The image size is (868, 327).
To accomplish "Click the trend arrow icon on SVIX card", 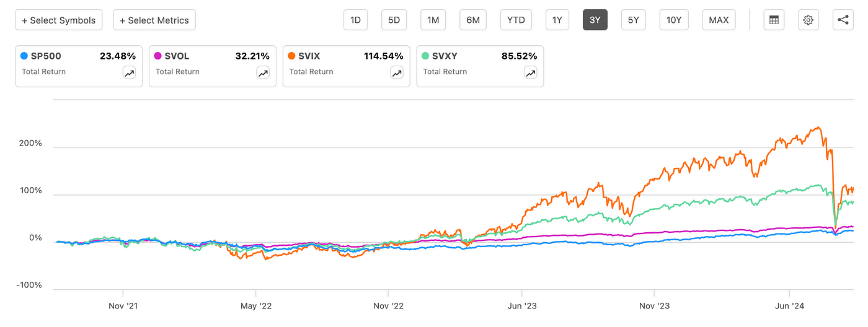I will coord(397,73).
